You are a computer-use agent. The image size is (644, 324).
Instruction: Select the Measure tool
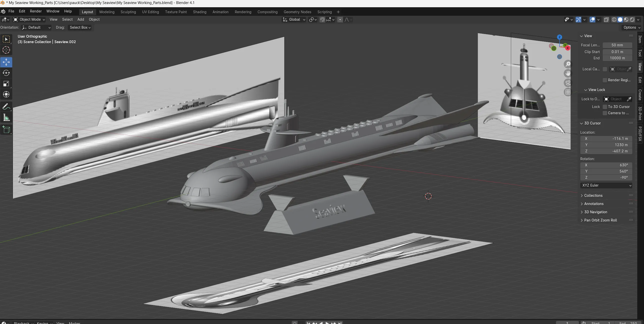(6, 118)
